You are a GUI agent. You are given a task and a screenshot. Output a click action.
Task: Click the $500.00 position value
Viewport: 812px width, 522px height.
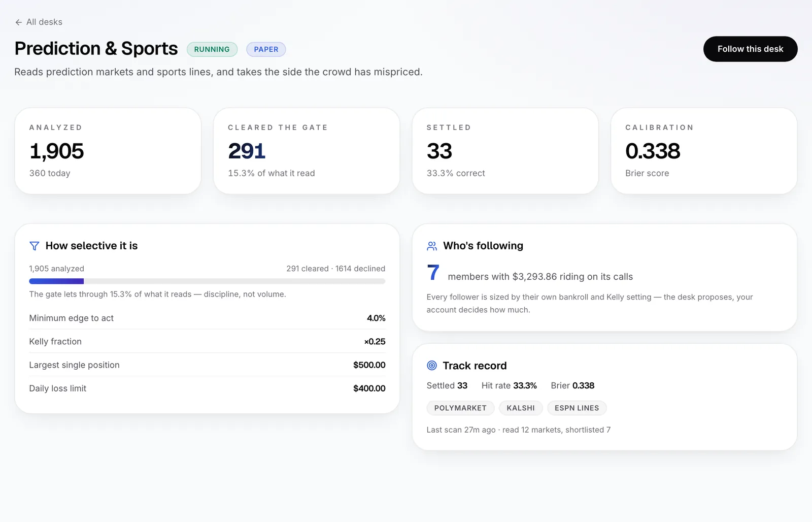(x=369, y=365)
